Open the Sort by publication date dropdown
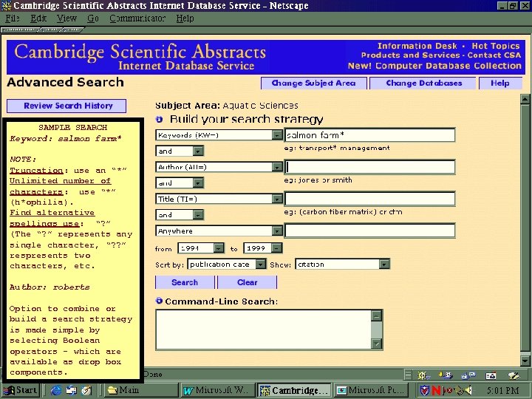 coord(261,264)
